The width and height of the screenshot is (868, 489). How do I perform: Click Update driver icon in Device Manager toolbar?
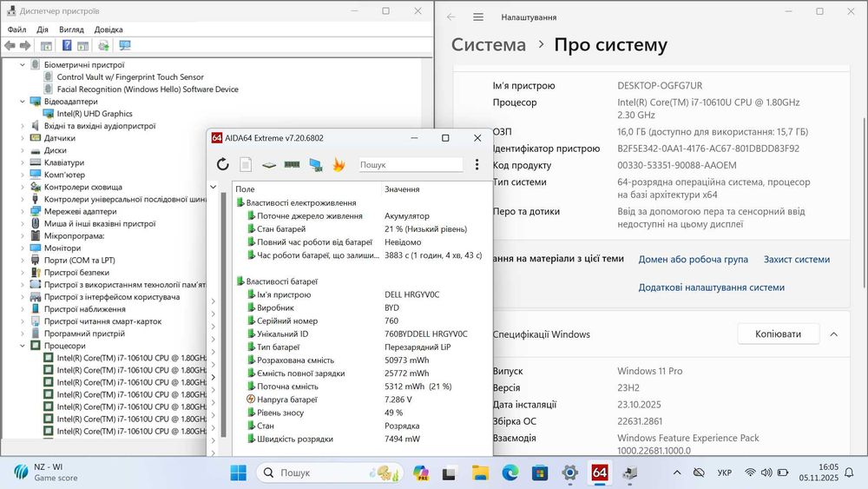pyautogui.click(x=103, y=45)
